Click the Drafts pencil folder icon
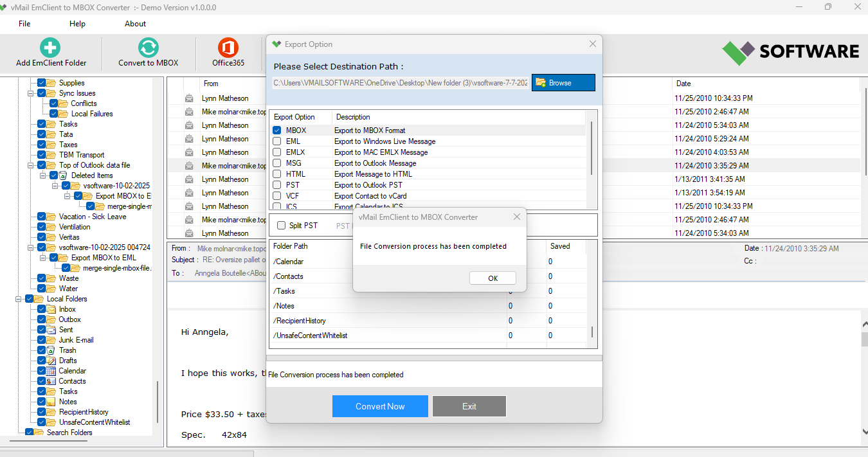Screen dimensions: 868x457 click(51, 361)
